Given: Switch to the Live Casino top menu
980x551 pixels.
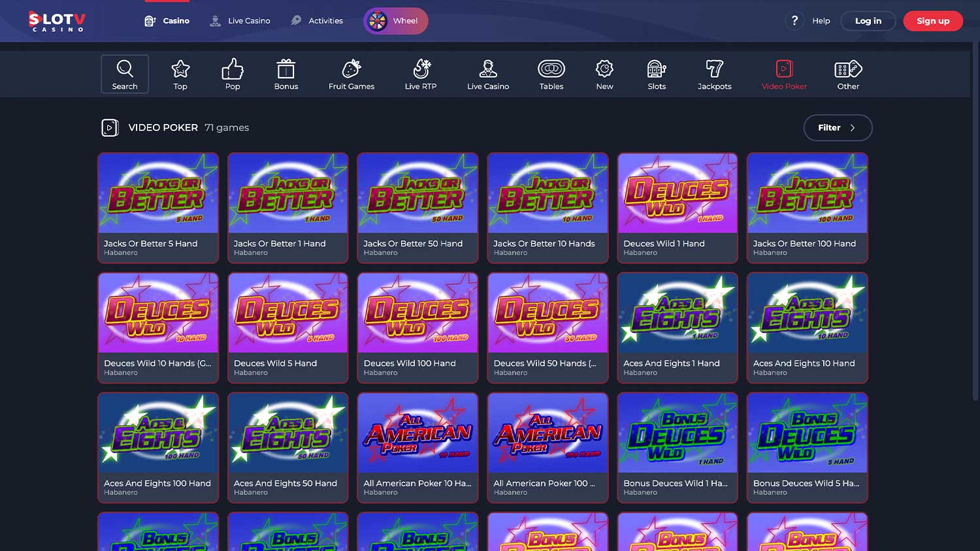Looking at the screenshot, I should (240, 21).
